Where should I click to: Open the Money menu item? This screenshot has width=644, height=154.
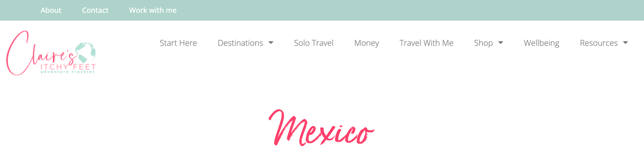pos(366,43)
